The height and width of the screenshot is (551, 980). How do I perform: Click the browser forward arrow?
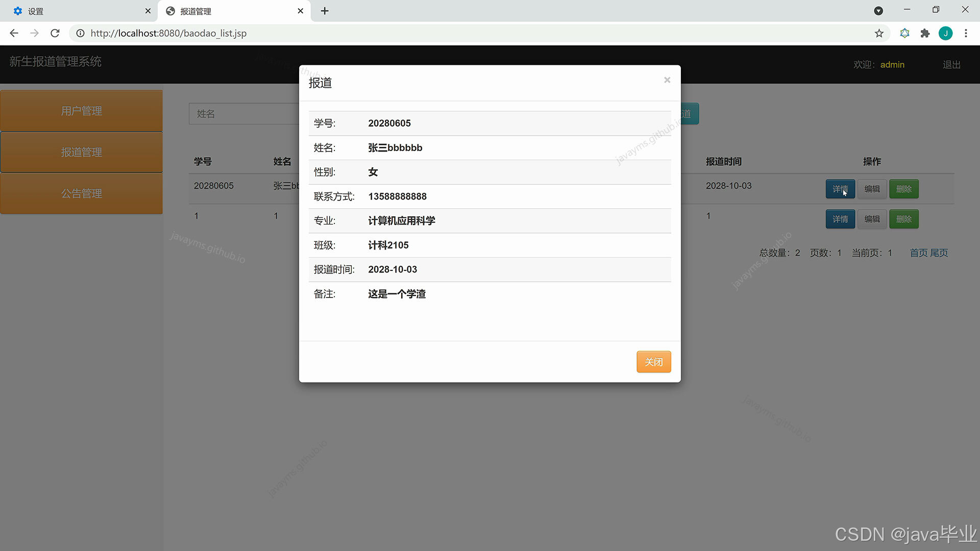click(x=34, y=33)
